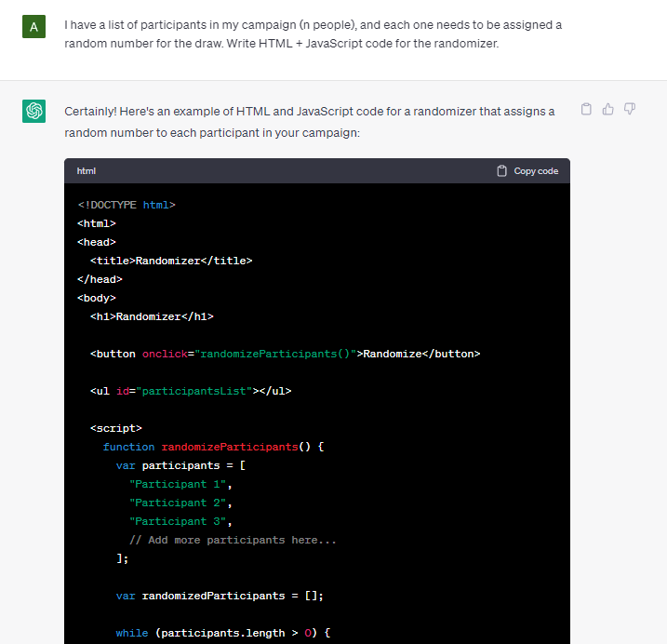Click the title Randomizer code line
The height and width of the screenshot is (644, 667).
click(x=171, y=261)
